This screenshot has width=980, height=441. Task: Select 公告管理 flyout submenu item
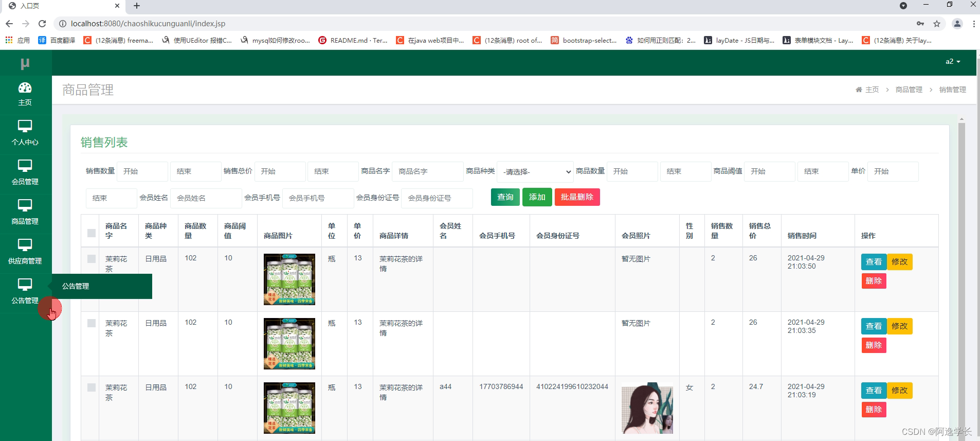[102, 286]
